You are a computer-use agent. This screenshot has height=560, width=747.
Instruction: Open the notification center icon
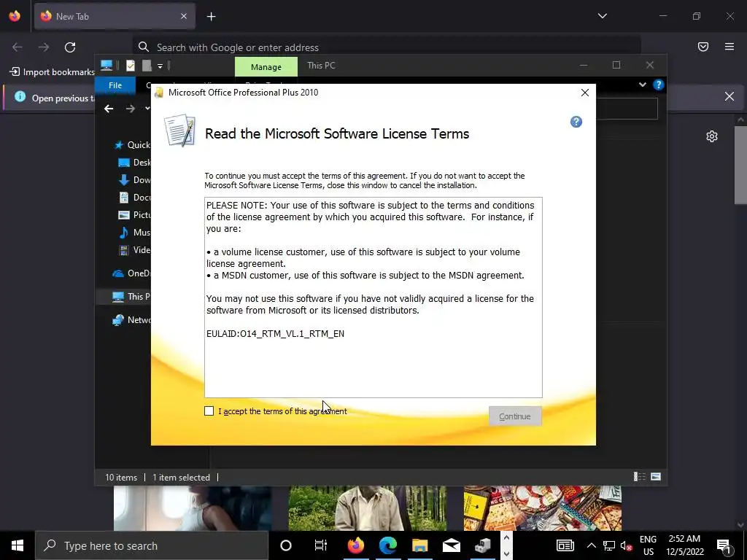tap(723, 546)
